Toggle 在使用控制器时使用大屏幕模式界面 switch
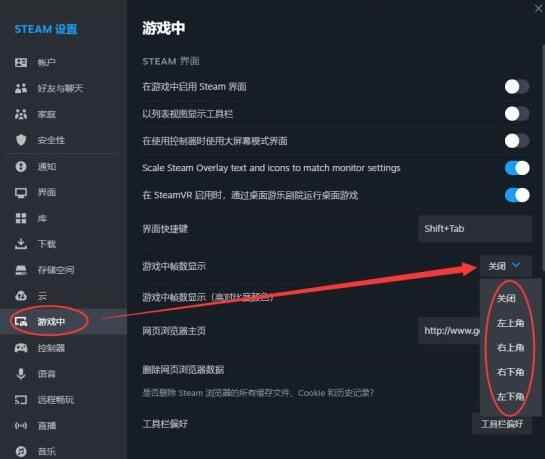Image resolution: width=545 pixels, height=459 pixels. tap(517, 141)
